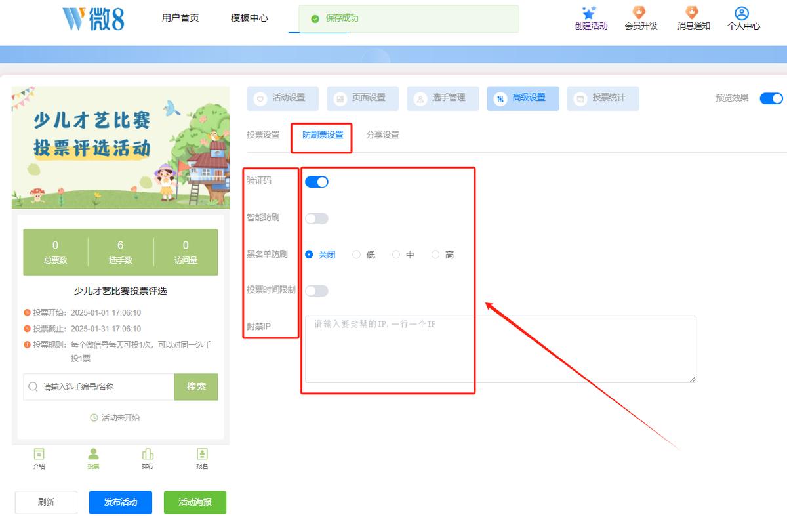Click the 黑名单防刷 label
Screen dimensions: 787x532
[x=267, y=254]
